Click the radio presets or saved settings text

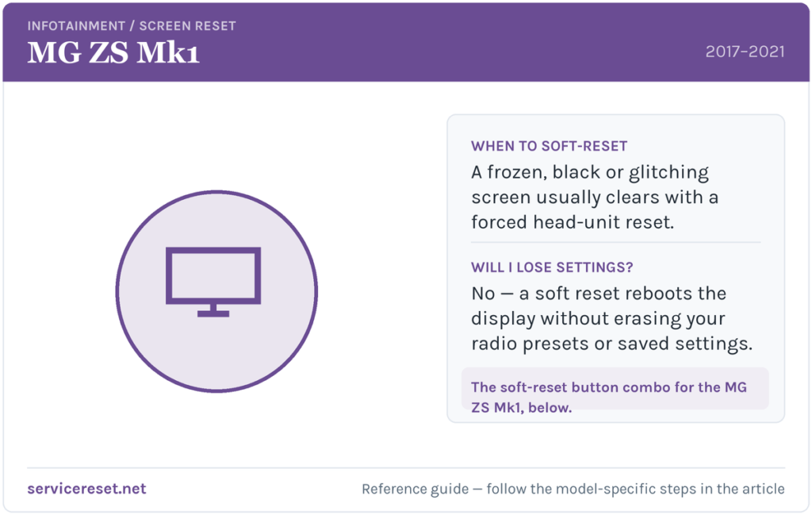[x=611, y=344]
